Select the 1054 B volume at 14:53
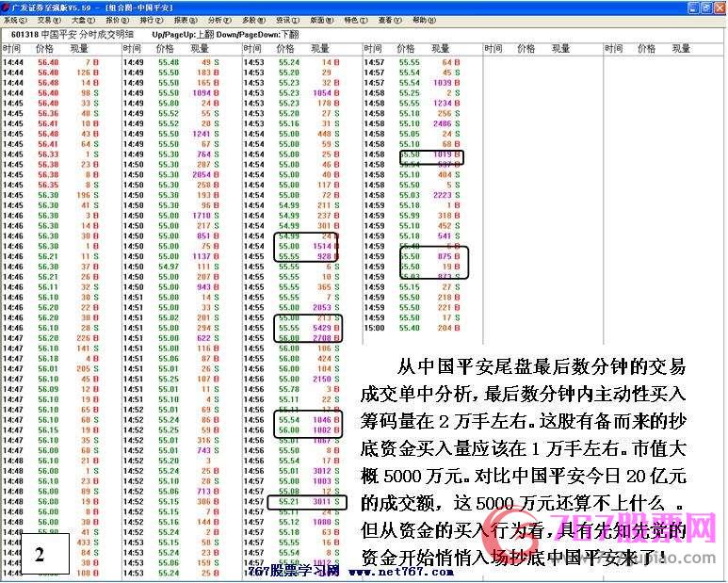Screen dimensions: 728x583 pyautogui.click(x=326, y=93)
